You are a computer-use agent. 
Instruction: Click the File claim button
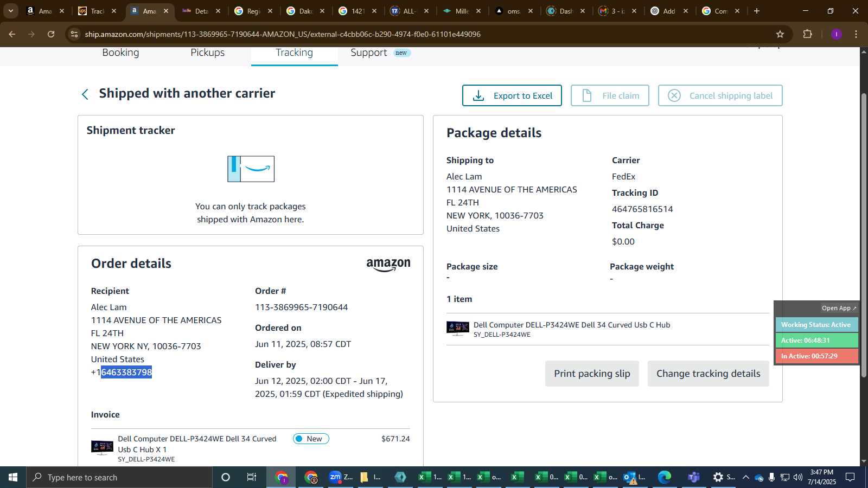pyautogui.click(x=610, y=95)
